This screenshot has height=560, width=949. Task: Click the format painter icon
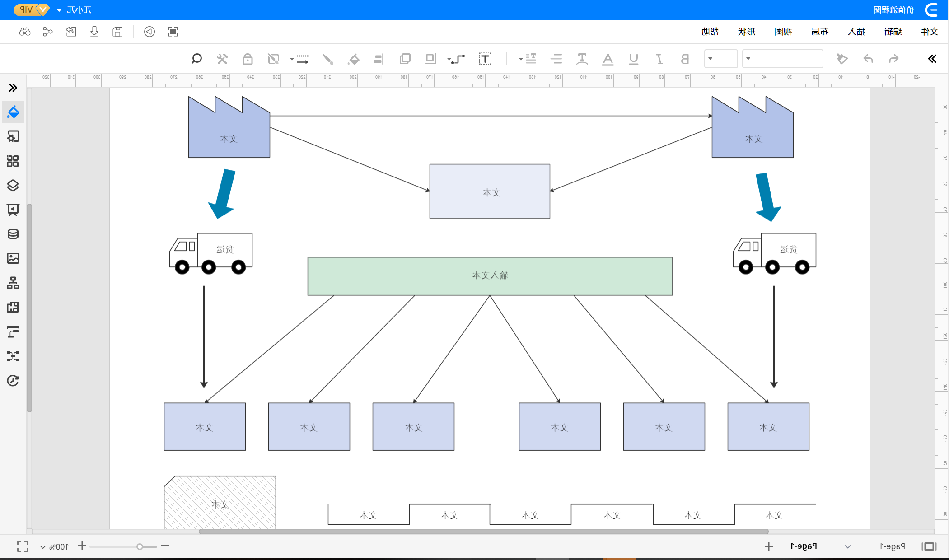click(842, 59)
